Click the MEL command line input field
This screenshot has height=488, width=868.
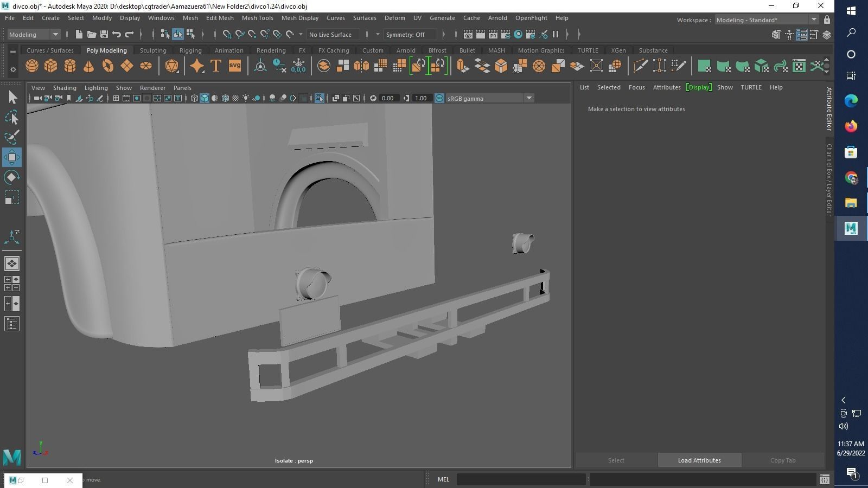tap(521, 479)
